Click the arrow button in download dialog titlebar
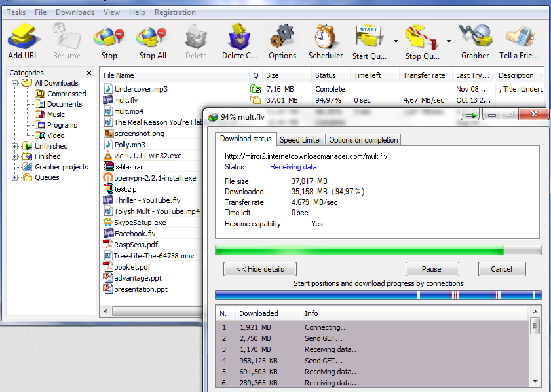 [471, 115]
